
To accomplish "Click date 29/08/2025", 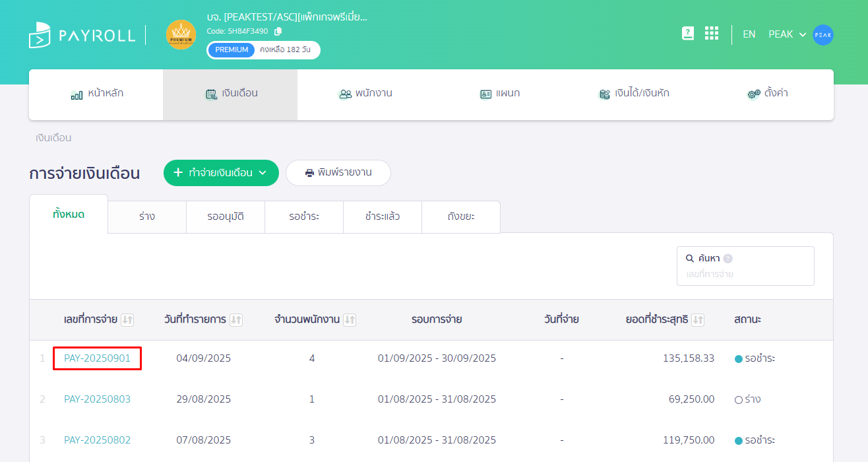I will [x=204, y=399].
